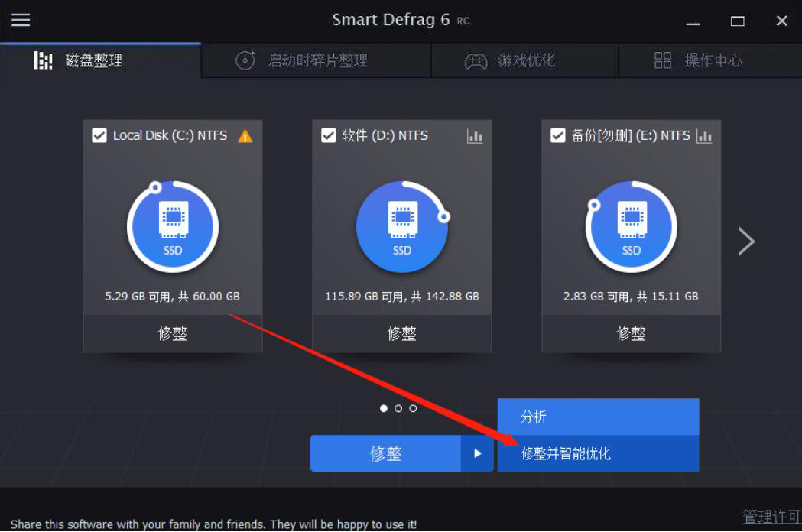The image size is (802, 532).
Task: Switch to the 游戏优化 tab
Action: [x=524, y=60]
